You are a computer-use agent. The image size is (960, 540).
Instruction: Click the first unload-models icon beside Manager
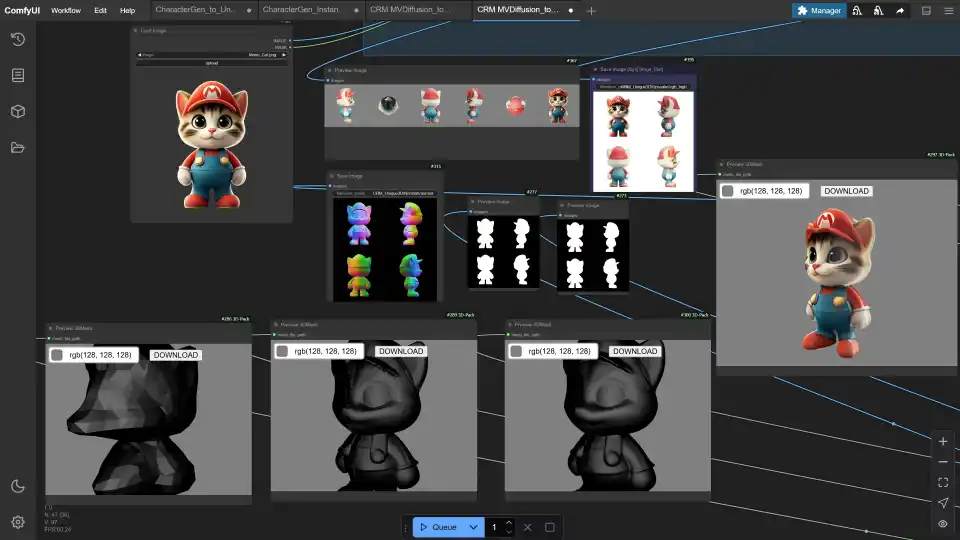point(857,10)
